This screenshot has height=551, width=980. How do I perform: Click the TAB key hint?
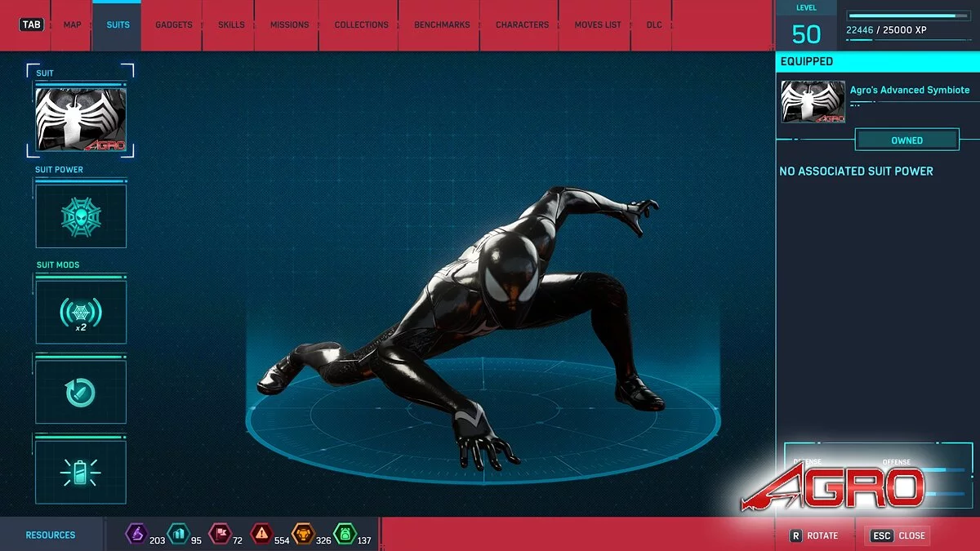pyautogui.click(x=31, y=24)
